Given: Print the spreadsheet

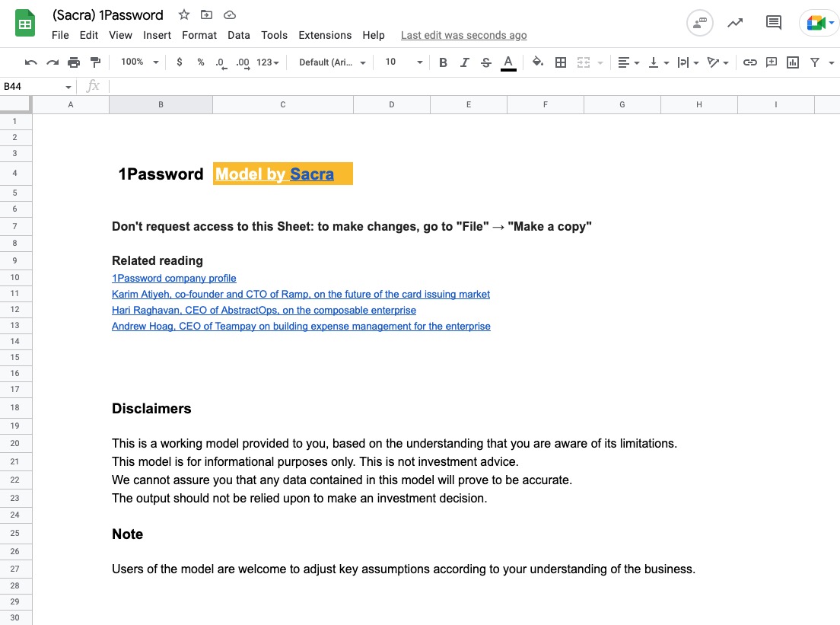Looking at the screenshot, I should [73, 62].
